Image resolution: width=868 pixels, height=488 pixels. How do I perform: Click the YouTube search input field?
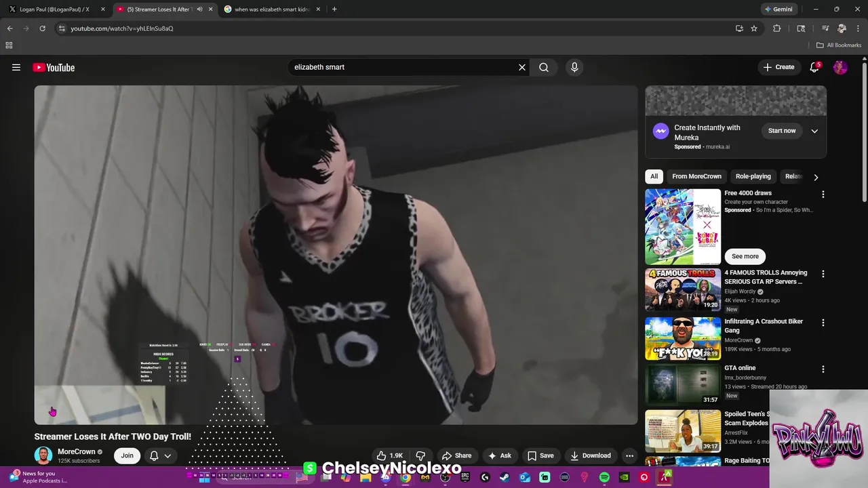click(403, 67)
